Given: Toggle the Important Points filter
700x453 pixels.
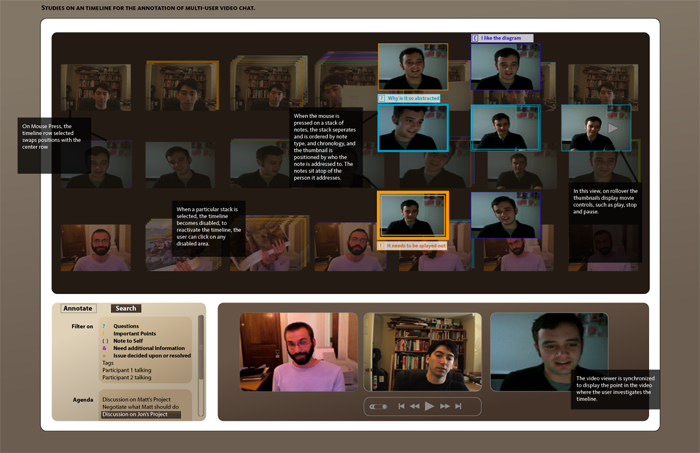Looking at the screenshot, I should [x=134, y=333].
